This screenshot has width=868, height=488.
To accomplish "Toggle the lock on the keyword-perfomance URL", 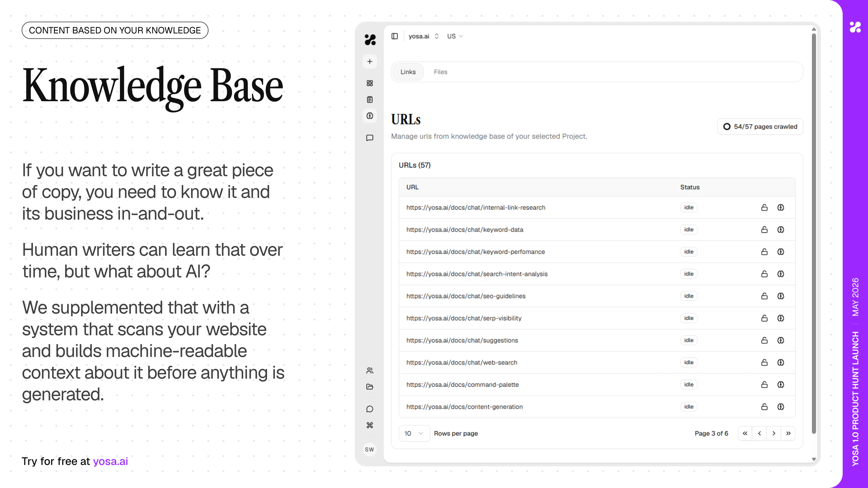I will (x=764, y=252).
